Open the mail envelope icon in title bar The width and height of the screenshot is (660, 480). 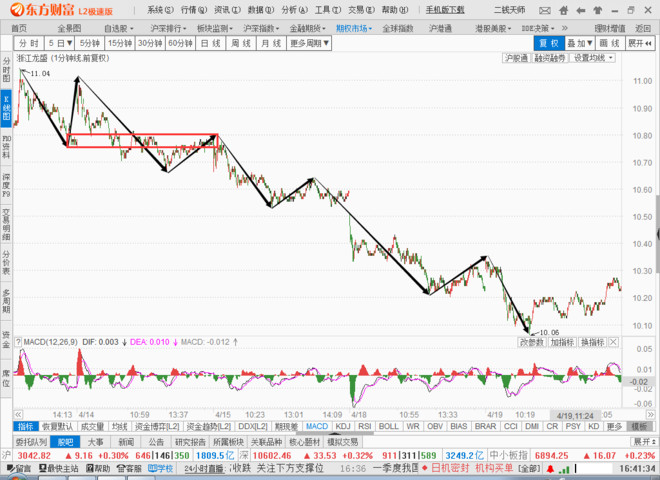click(545, 11)
